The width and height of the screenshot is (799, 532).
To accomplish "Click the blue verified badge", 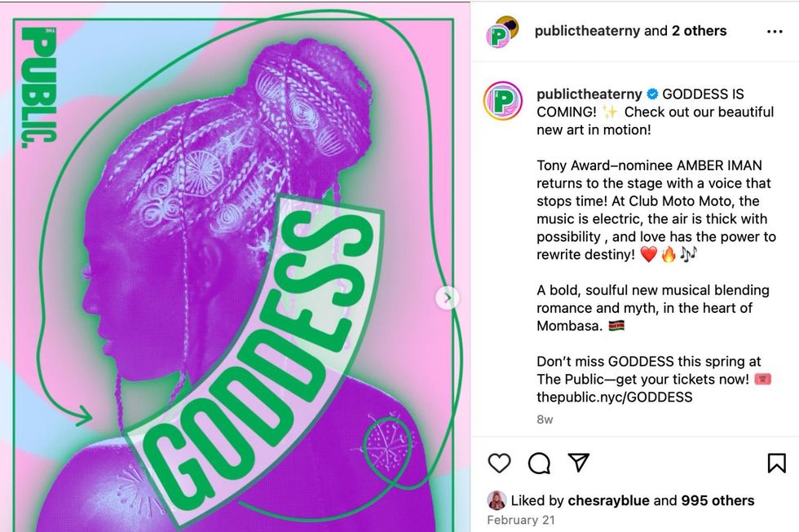I will coord(652,95).
